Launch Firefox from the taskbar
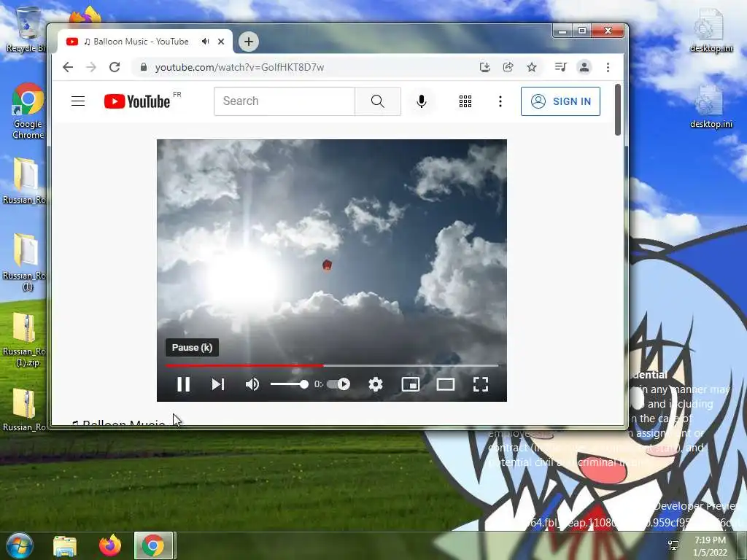Viewport: 747px width, 560px height. [110, 545]
